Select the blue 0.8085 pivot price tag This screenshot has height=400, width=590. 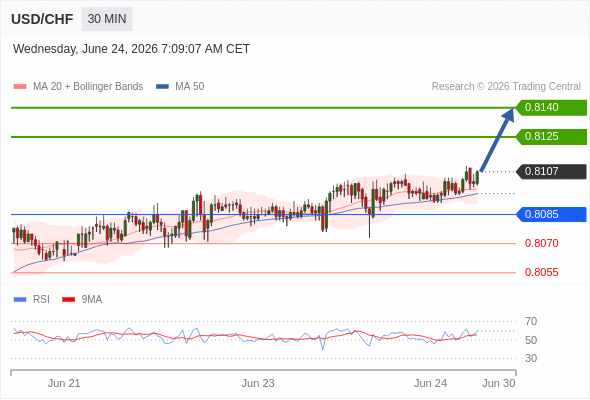(551, 214)
